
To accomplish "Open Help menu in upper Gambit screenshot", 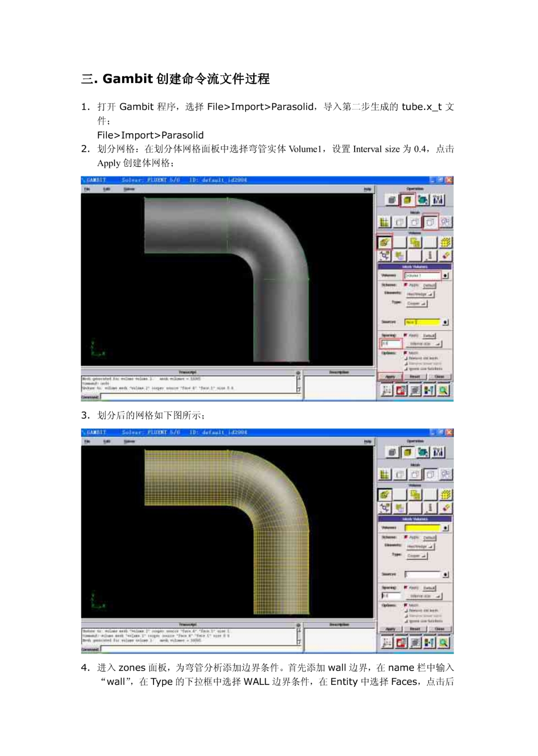I will tap(367, 189).
